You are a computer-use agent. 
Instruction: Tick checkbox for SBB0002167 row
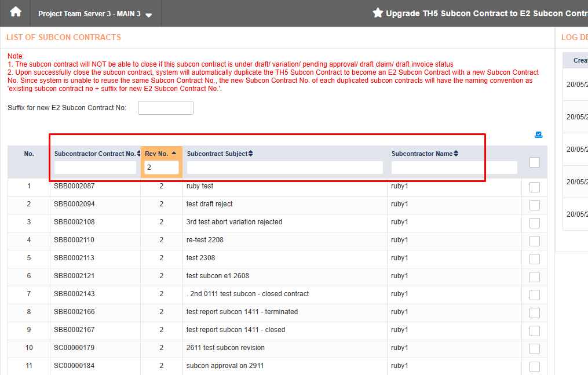click(535, 331)
